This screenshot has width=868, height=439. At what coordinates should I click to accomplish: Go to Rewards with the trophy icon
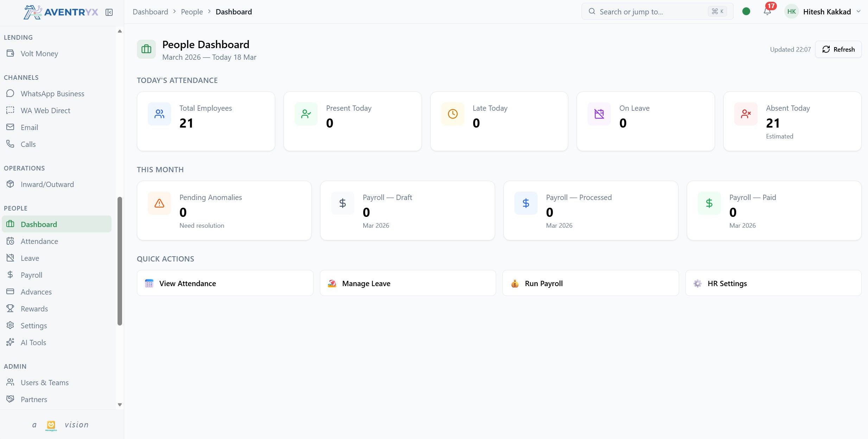(34, 309)
